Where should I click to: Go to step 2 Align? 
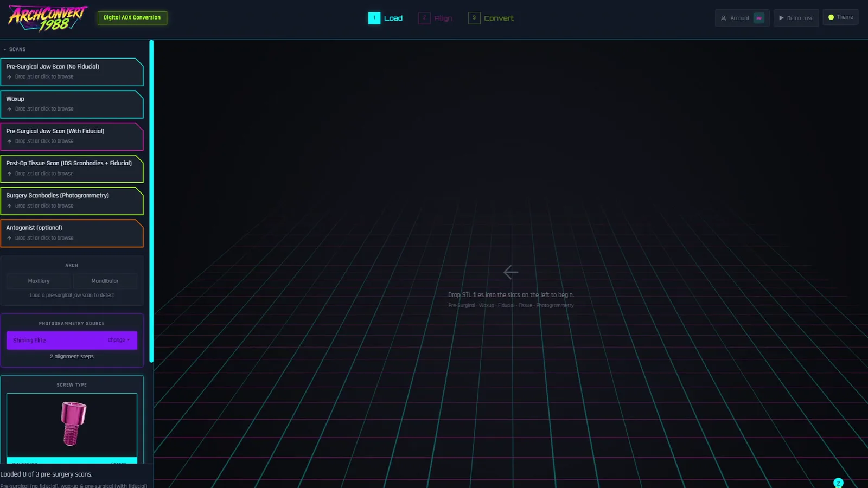tap(435, 18)
